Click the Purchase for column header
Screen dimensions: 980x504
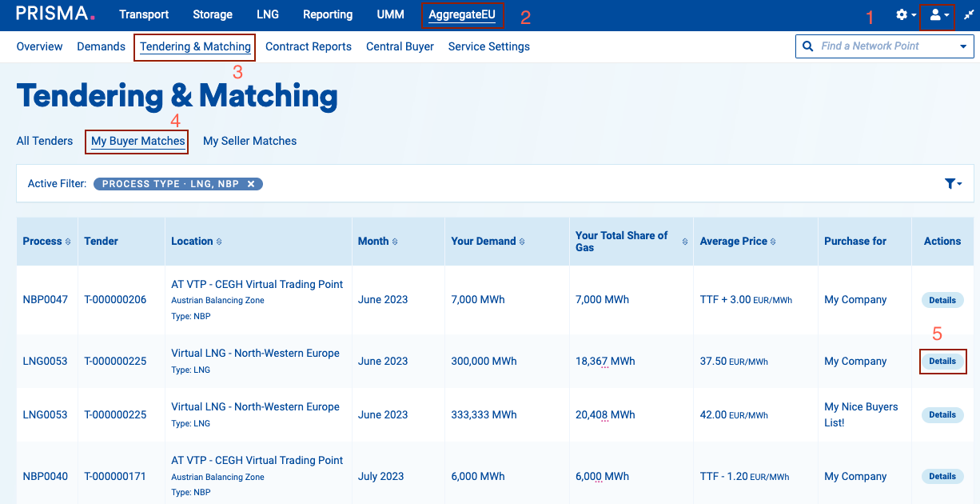(x=855, y=242)
